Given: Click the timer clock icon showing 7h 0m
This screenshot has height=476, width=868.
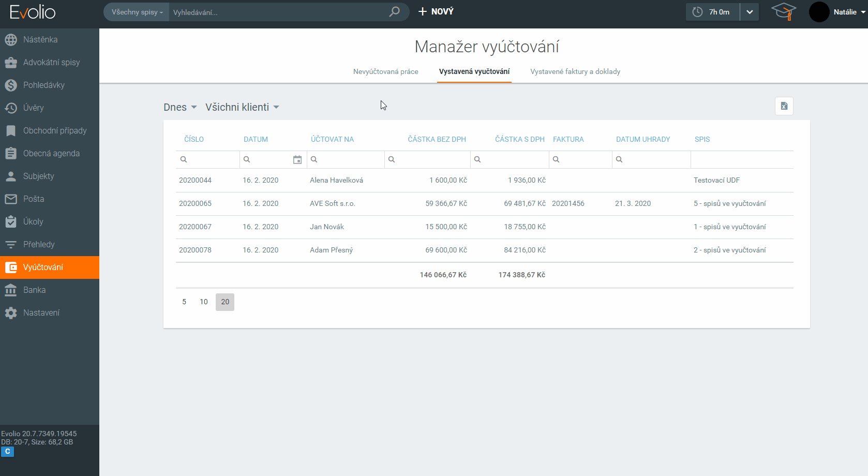Looking at the screenshot, I should pyautogui.click(x=697, y=12).
